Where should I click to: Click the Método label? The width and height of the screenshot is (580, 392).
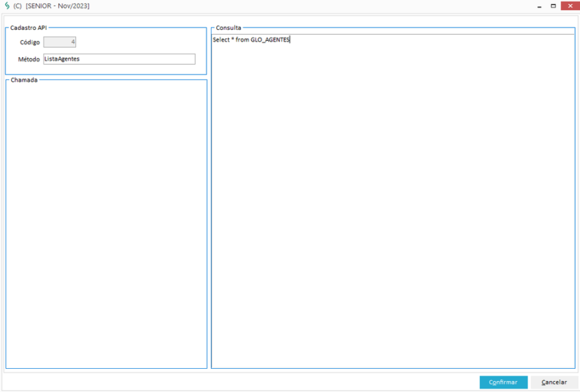29,59
